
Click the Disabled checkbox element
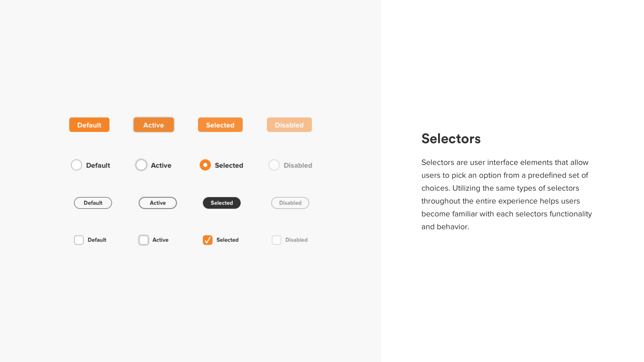coord(276,239)
